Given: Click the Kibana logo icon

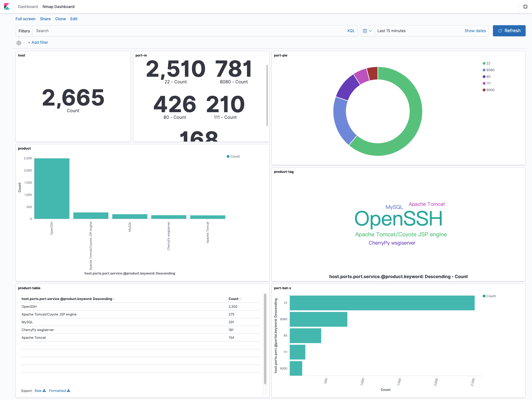Looking at the screenshot, I should tap(7, 6).
